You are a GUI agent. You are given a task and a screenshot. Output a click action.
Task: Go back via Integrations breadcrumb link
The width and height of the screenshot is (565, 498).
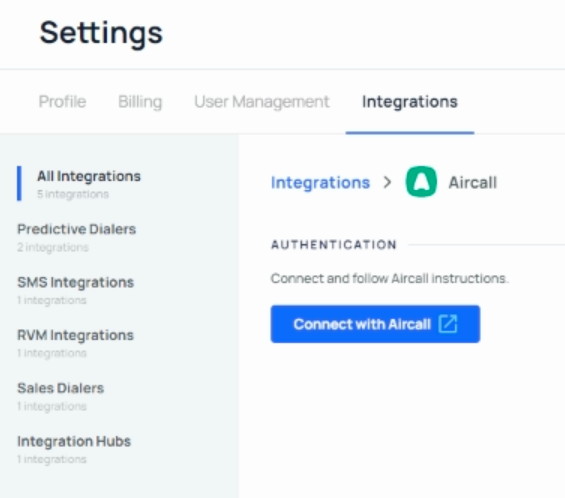320,182
